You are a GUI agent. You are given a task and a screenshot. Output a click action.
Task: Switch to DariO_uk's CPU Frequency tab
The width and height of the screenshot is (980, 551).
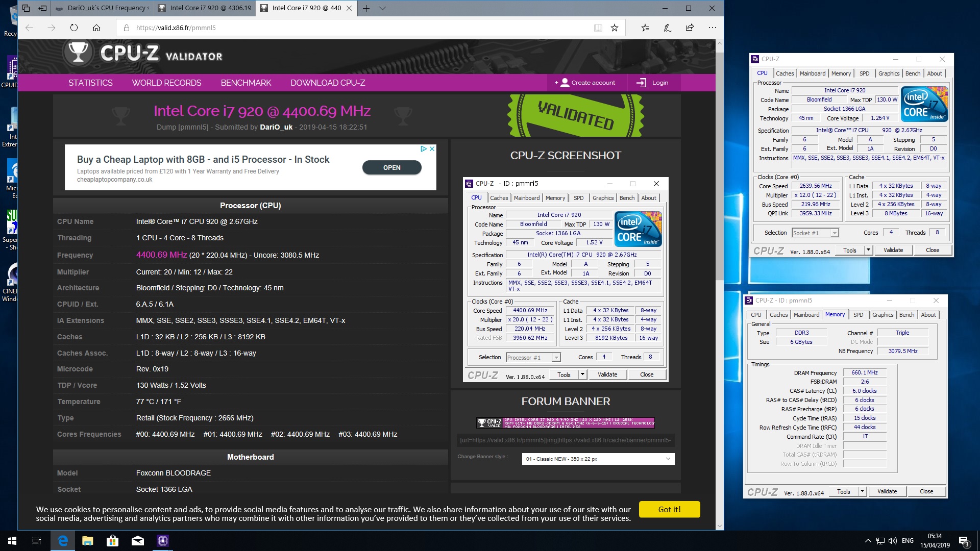tap(102, 8)
